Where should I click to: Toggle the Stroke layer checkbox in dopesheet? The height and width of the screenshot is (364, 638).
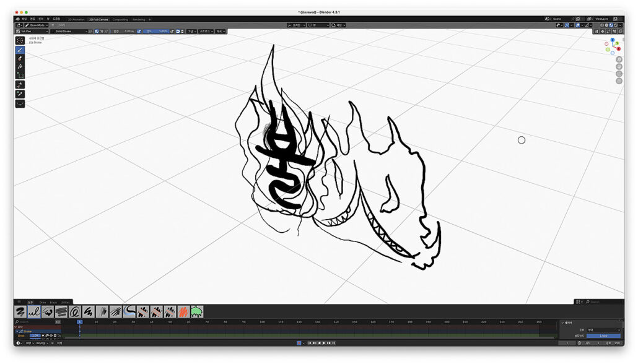17,331
